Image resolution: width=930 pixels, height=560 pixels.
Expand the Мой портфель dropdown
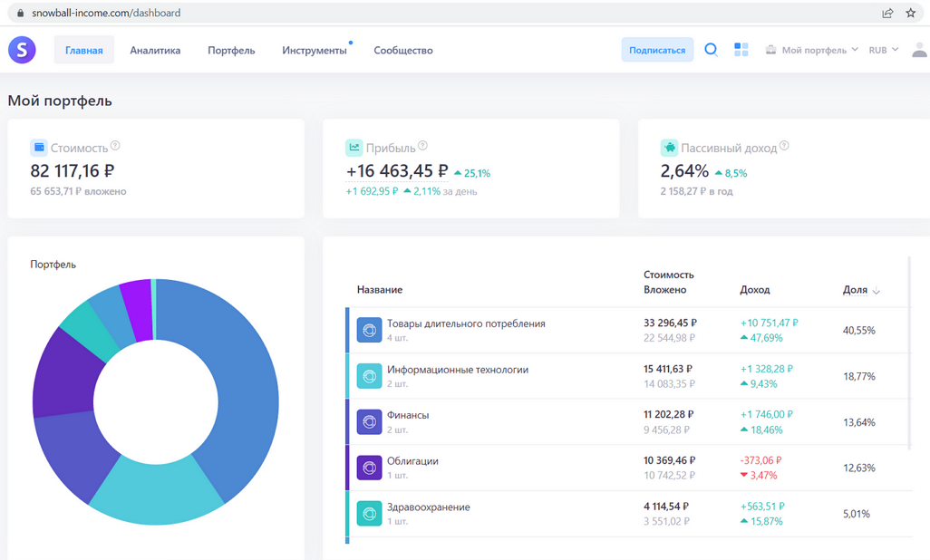coord(812,50)
